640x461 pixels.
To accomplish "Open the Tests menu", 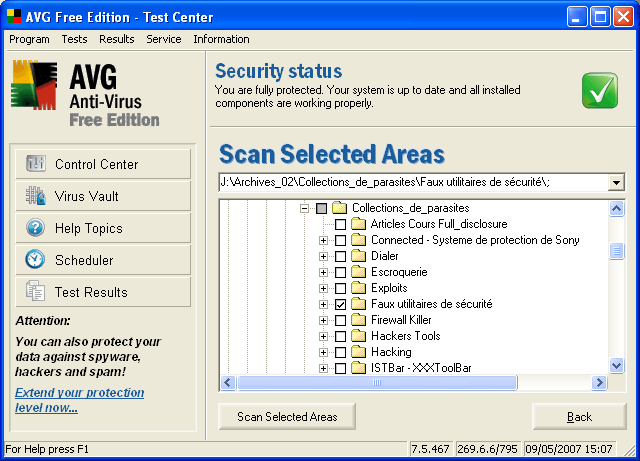I will [74, 39].
